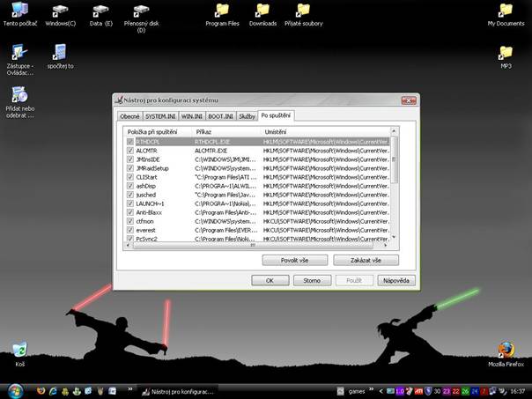Screen dimensions: 532x399
Task: Uncheck the CLIStart startup item
Action: click(130, 177)
